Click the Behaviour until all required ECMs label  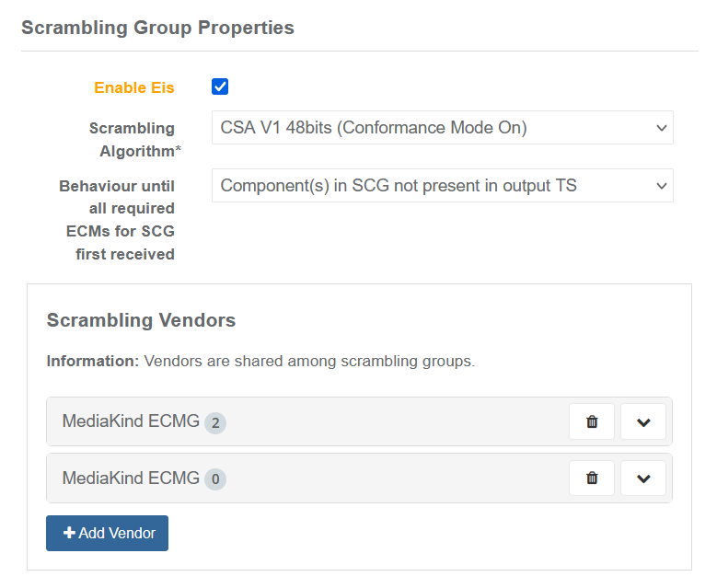point(118,220)
